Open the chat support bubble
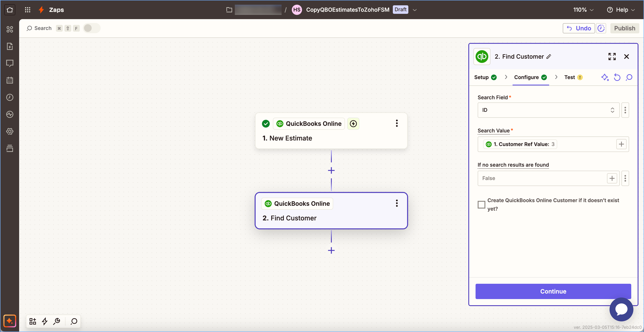The width and height of the screenshot is (644, 332). pyautogui.click(x=621, y=309)
